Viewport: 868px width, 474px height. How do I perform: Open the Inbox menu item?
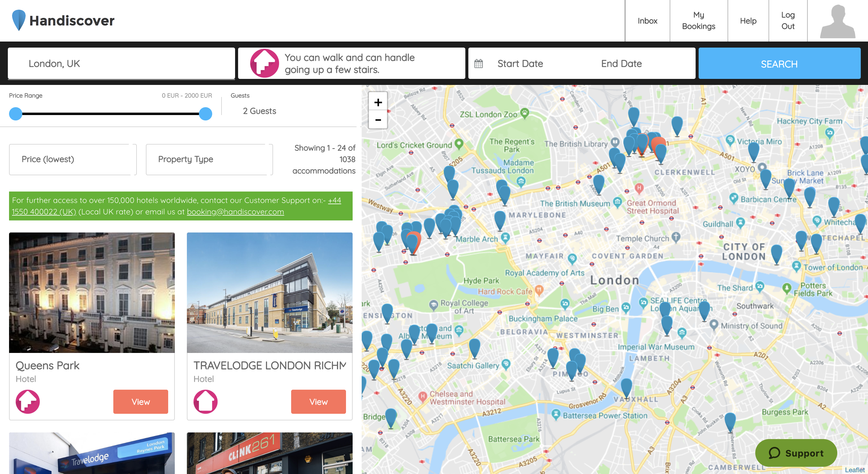click(x=647, y=21)
